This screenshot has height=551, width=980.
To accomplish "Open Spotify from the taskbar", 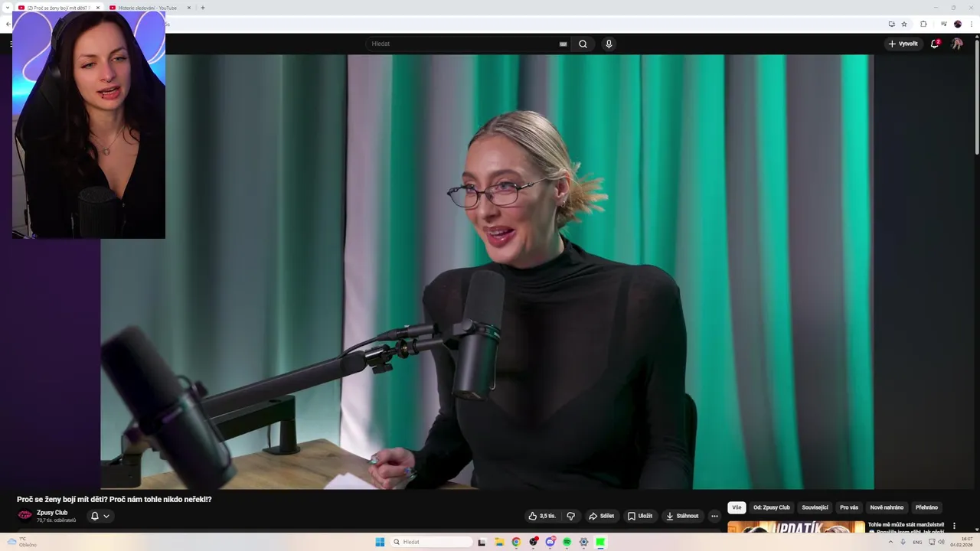I will tap(567, 542).
